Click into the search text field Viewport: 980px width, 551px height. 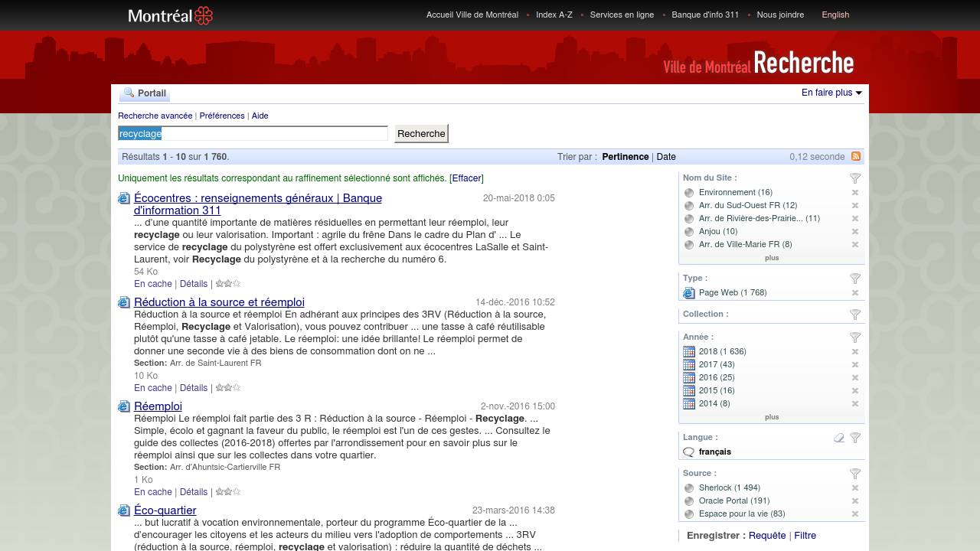(253, 134)
